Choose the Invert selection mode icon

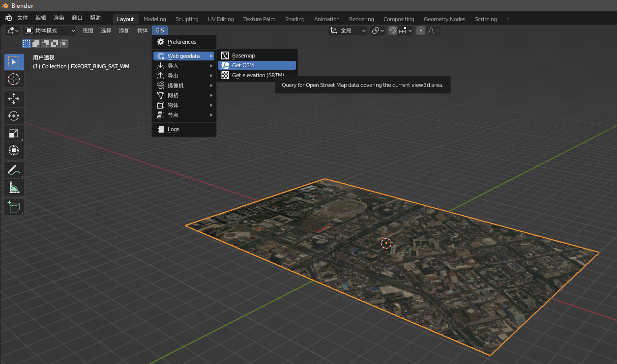[55, 44]
